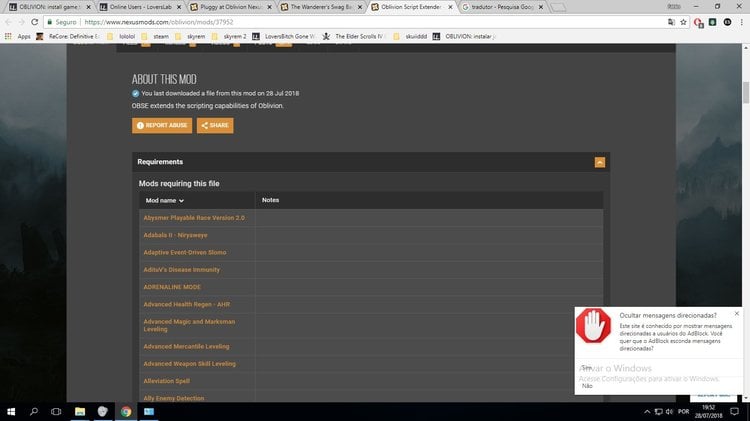Open the Alleviation Spell mod link
This screenshot has height=421, width=750.
pos(166,381)
